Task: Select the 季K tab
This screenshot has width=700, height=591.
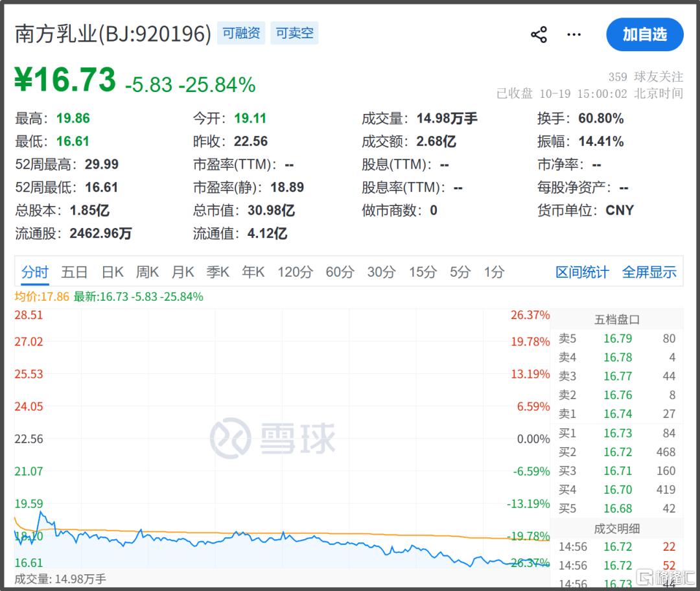Action: pyautogui.click(x=218, y=272)
